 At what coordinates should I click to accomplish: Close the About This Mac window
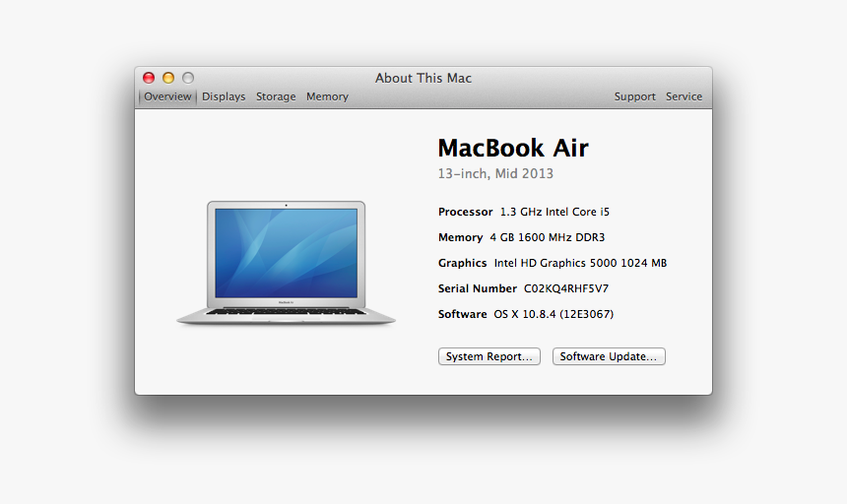(x=149, y=78)
